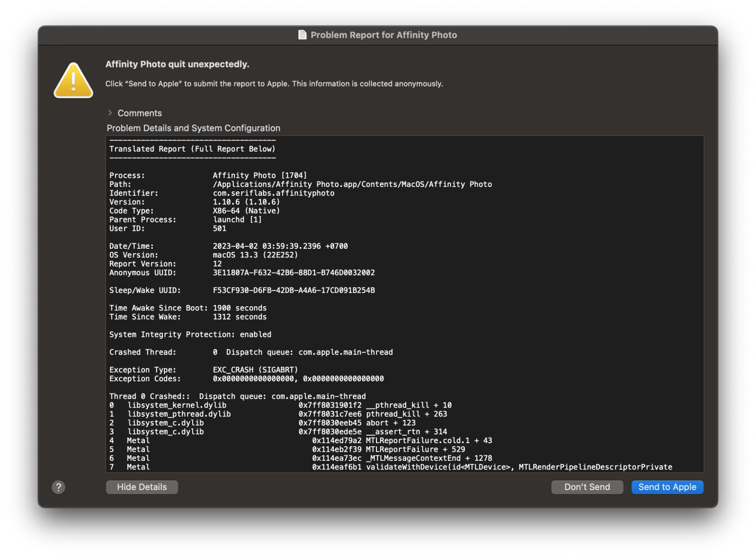Open help with the question mark button

click(58, 487)
